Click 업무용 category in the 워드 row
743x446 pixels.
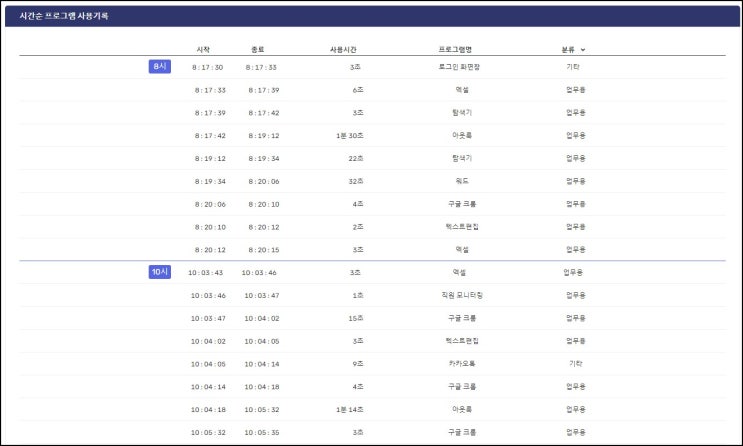tap(576, 181)
